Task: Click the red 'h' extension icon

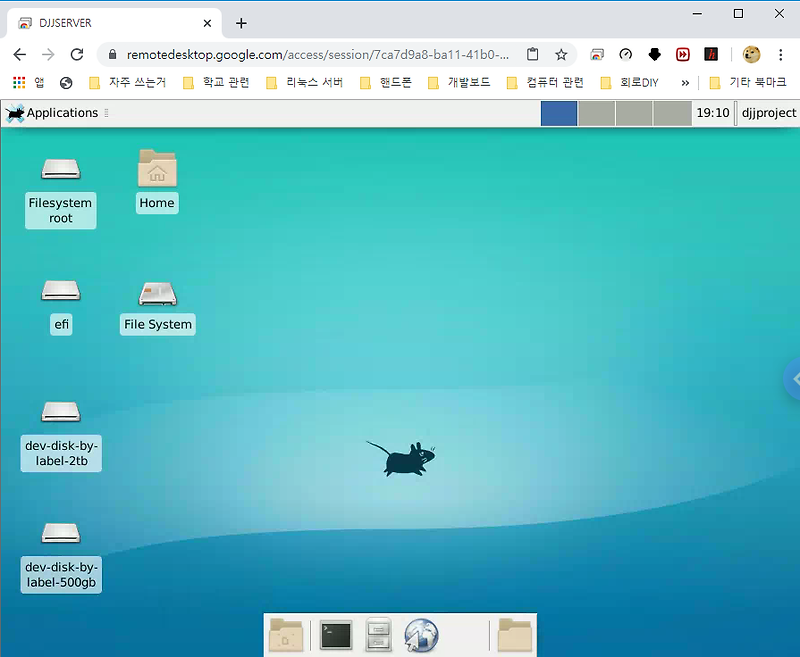Action: (x=711, y=55)
